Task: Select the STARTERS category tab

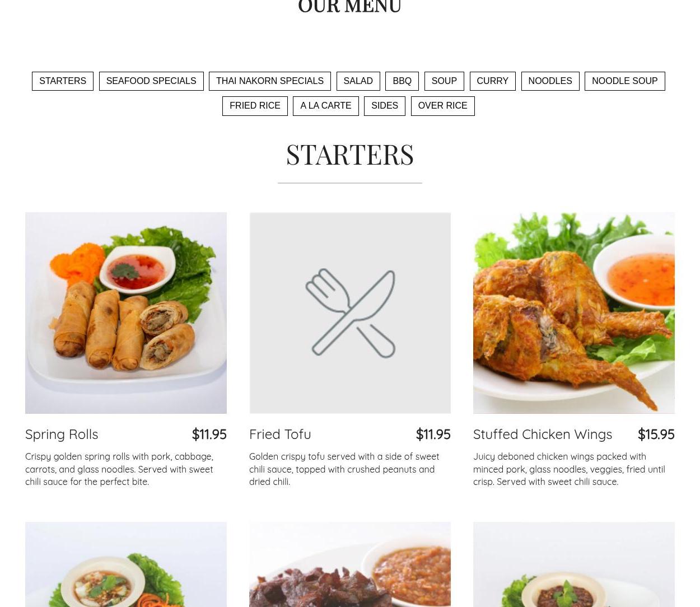Action: [x=63, y=81]
